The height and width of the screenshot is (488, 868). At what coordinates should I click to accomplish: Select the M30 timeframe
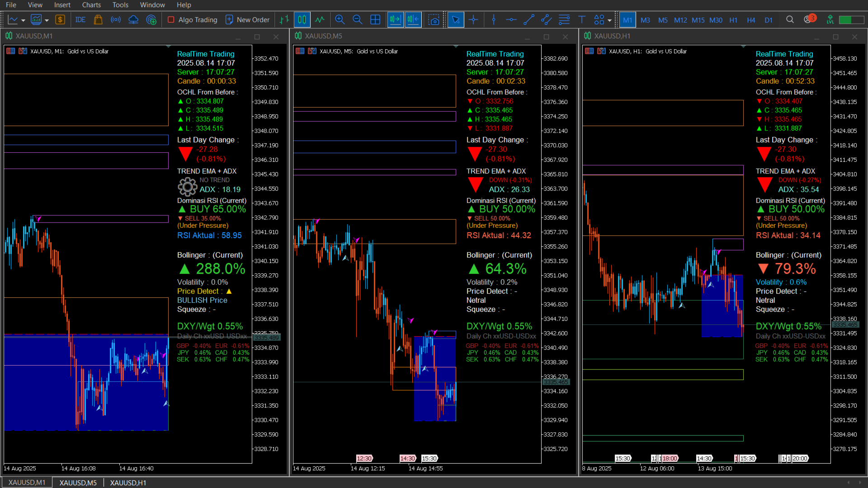point(716,20)
